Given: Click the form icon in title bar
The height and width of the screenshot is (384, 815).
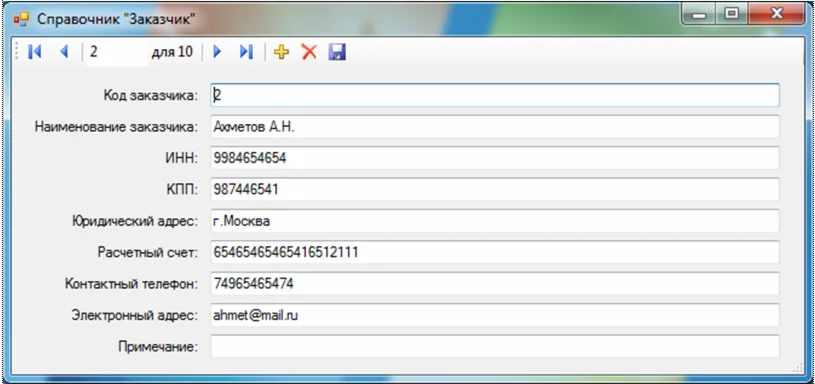Looking at the screenshot, I should (x=21, y=20).
